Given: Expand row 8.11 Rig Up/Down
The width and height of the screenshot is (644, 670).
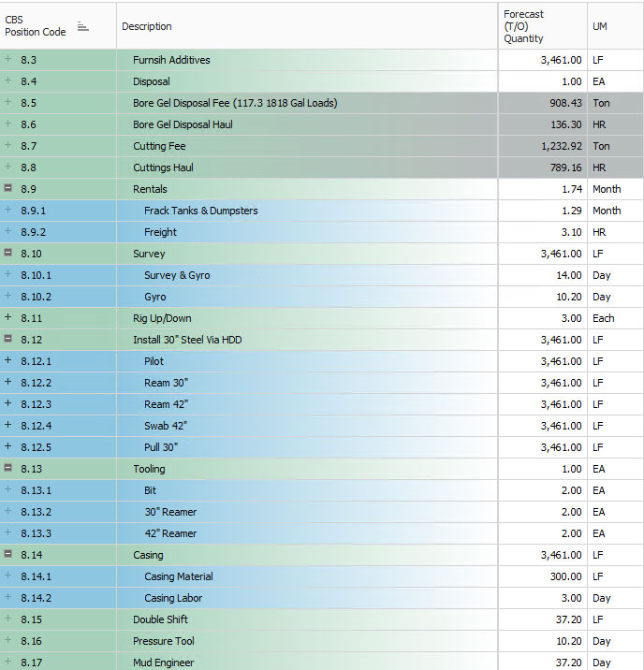Looking at the screenshot, I should pos(7,317).
